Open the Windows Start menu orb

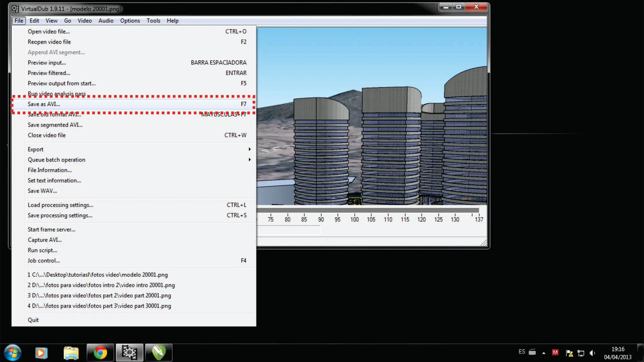coord(13,353)
